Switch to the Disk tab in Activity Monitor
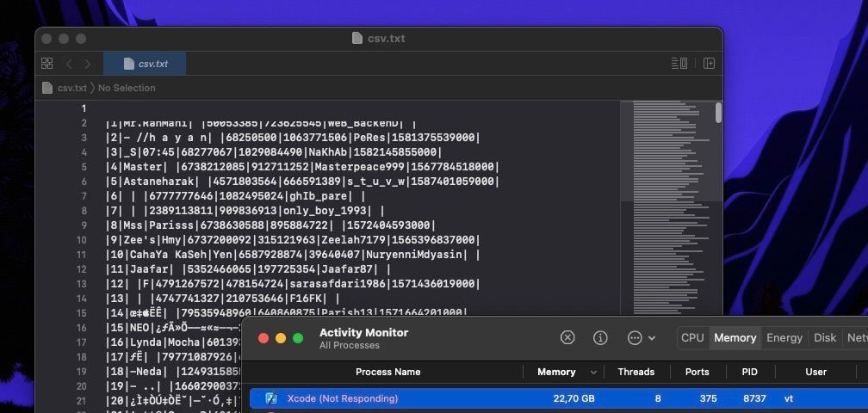The width and height of the screenshot is (868, 413). click(x=825, y=338)
